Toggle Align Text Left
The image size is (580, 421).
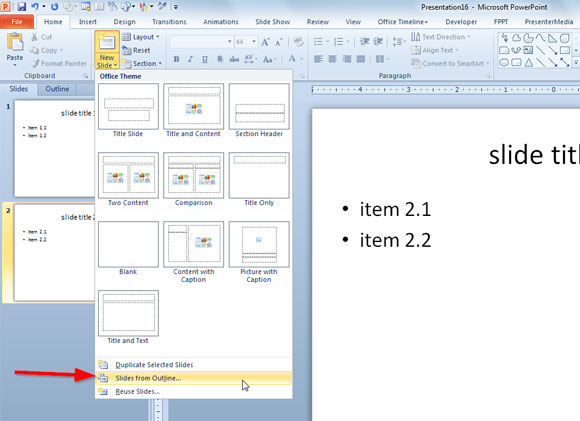pyautogui.click(x=318, y=59)
